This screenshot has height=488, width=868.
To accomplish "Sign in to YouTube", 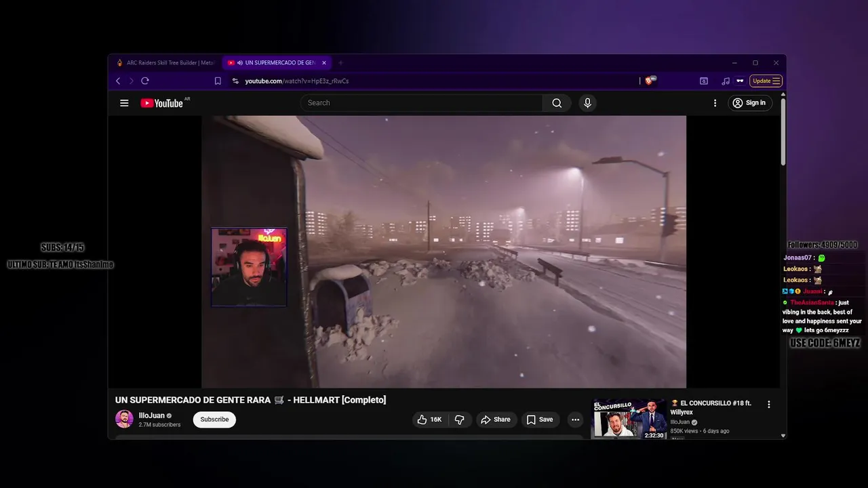I will point(749,103).
